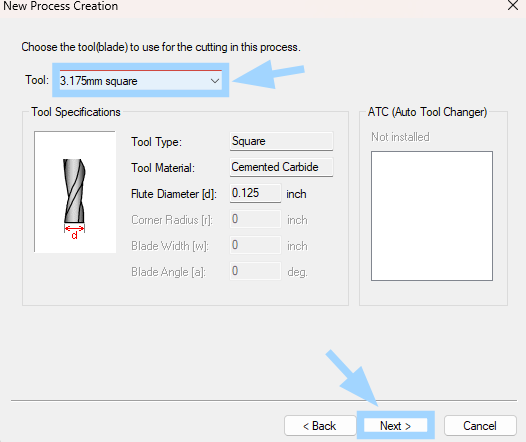The width and height of the screenshot is (526, 442).
Task: Click the Flute Diameter field 0.125
Action: pos(255,193)
